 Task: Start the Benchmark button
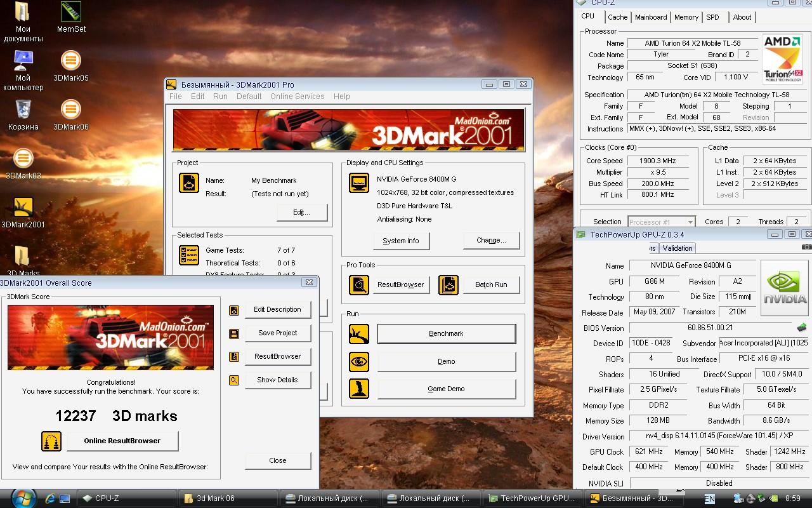coord(447,333)
